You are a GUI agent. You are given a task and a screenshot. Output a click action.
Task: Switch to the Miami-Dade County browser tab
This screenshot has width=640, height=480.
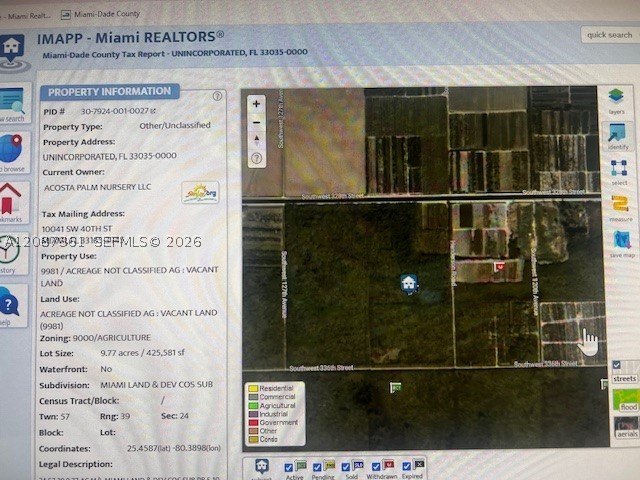(x=100, y=14)
